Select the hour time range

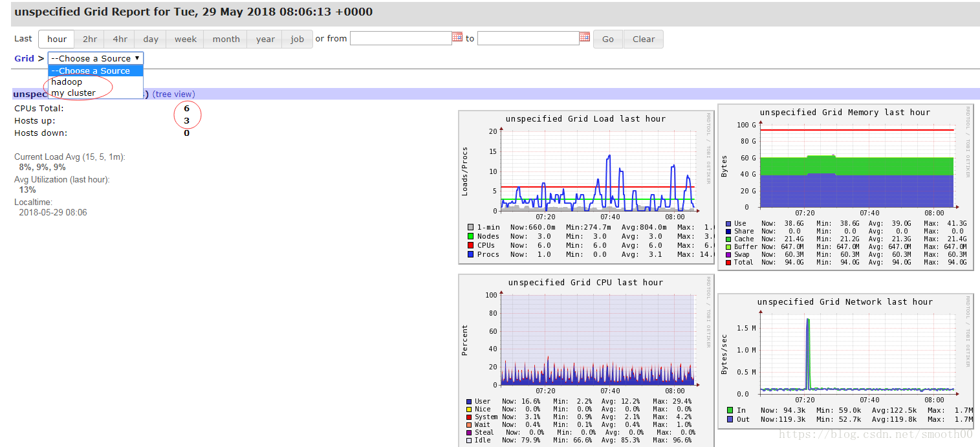57,39
